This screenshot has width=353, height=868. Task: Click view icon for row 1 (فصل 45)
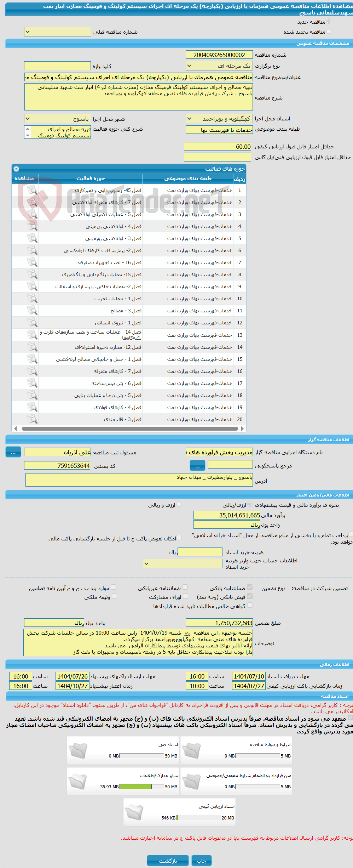click(x=32, y=190)
